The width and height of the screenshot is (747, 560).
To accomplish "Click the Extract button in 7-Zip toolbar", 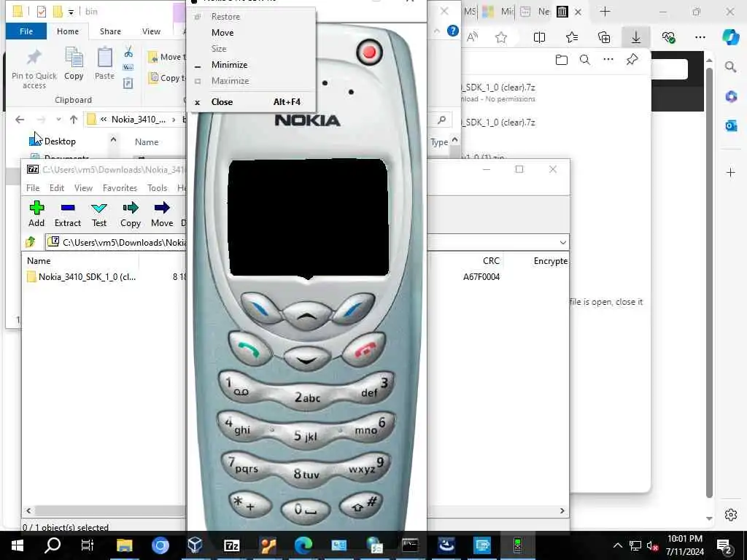I will [x=68, y=214].
